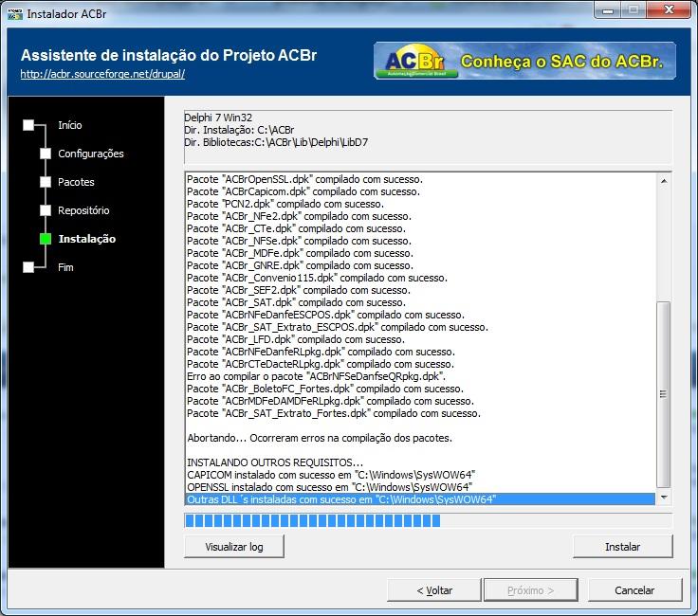
Task: Select the ACBrNFeDanfeRLpkg.dpk log line
Action: pos(420,352)
